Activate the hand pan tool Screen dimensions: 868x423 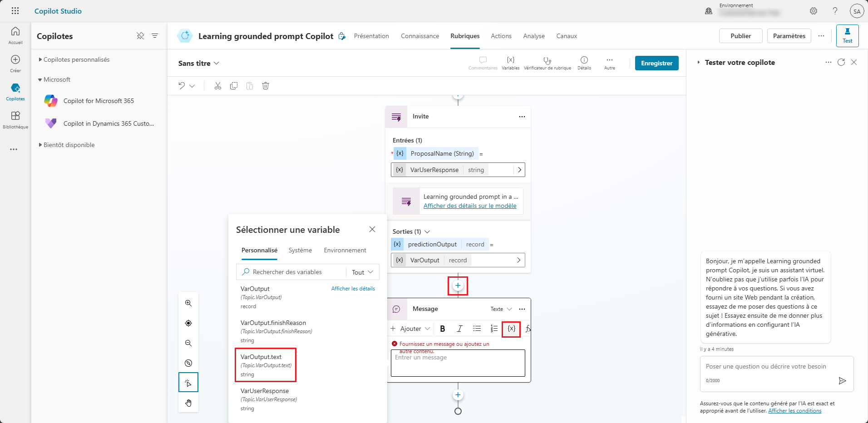[x=188, y=403]
